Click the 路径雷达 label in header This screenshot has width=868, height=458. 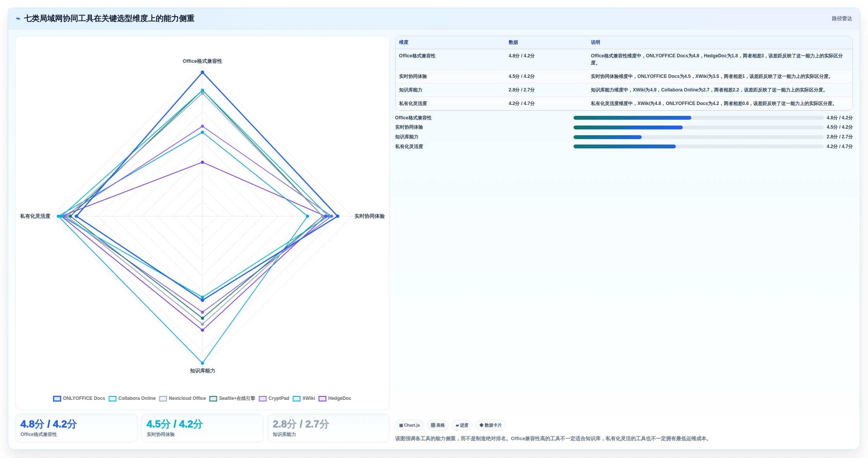click(x=842, y=19)
